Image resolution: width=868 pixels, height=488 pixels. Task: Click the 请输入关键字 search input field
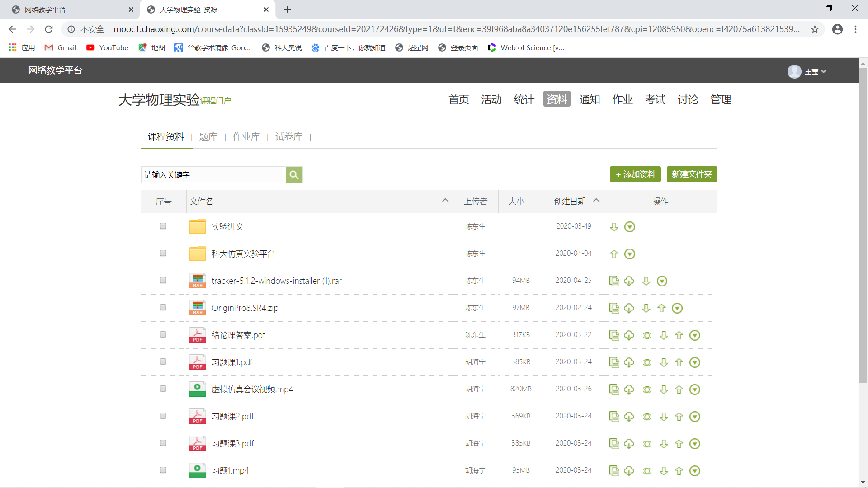(x=213, y=175)
